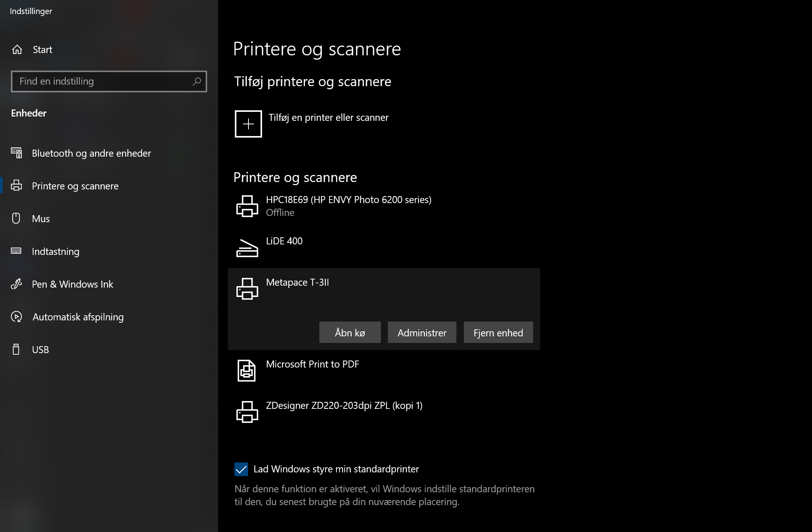Click the ZDesigner ZD220 printer icon
Image resolution: width=812 pixels, height=532 pixels.
click(x=247, y=412)
